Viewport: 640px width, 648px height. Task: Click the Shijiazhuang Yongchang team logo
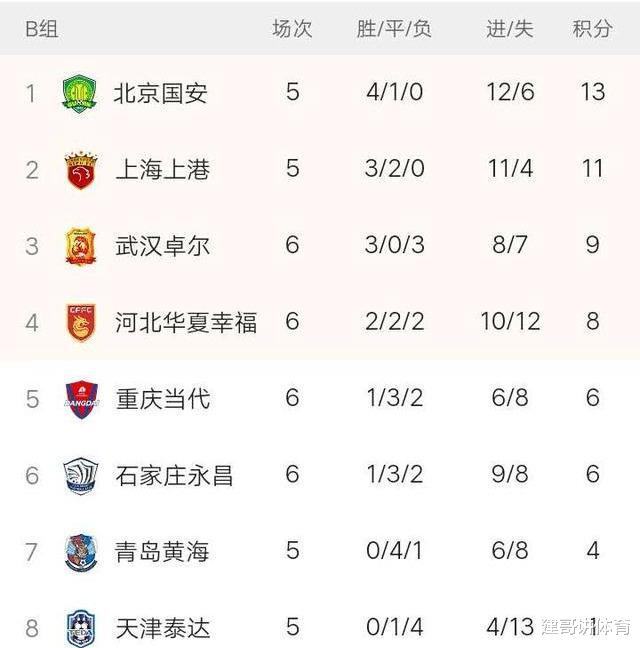tap(80, 475)
